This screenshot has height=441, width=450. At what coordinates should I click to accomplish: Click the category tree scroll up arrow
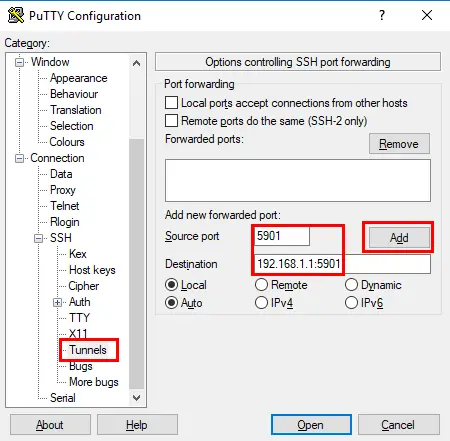tap(136, 63)
